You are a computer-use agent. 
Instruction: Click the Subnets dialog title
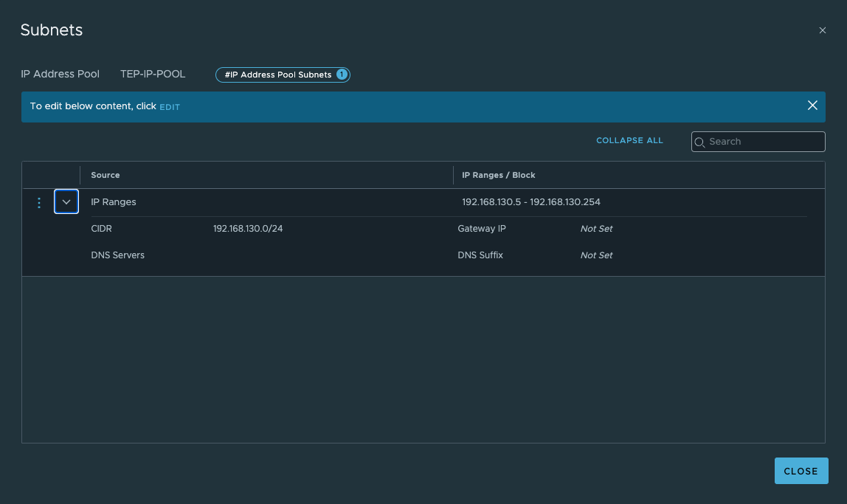[52, 30]
